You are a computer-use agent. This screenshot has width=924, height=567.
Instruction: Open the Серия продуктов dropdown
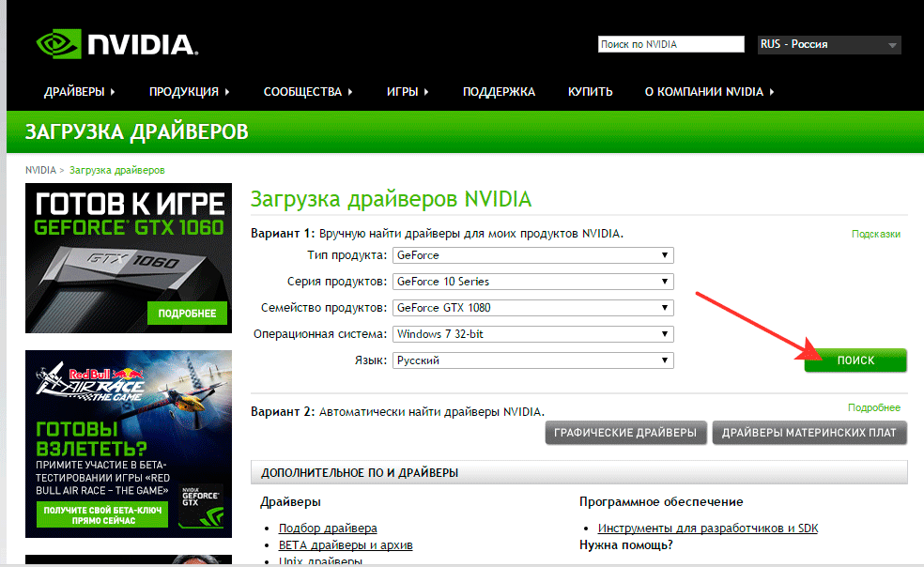pyautogui.click(x=532, y=282)
